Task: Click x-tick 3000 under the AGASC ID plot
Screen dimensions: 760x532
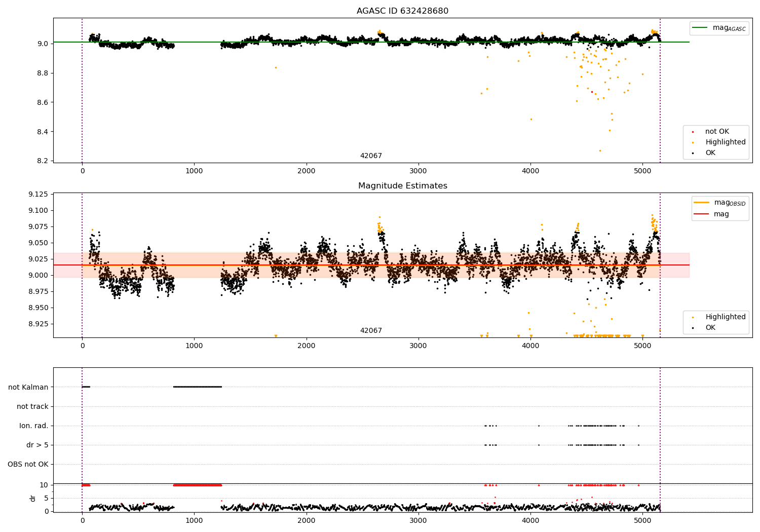Action: click(x=419, y=171)
